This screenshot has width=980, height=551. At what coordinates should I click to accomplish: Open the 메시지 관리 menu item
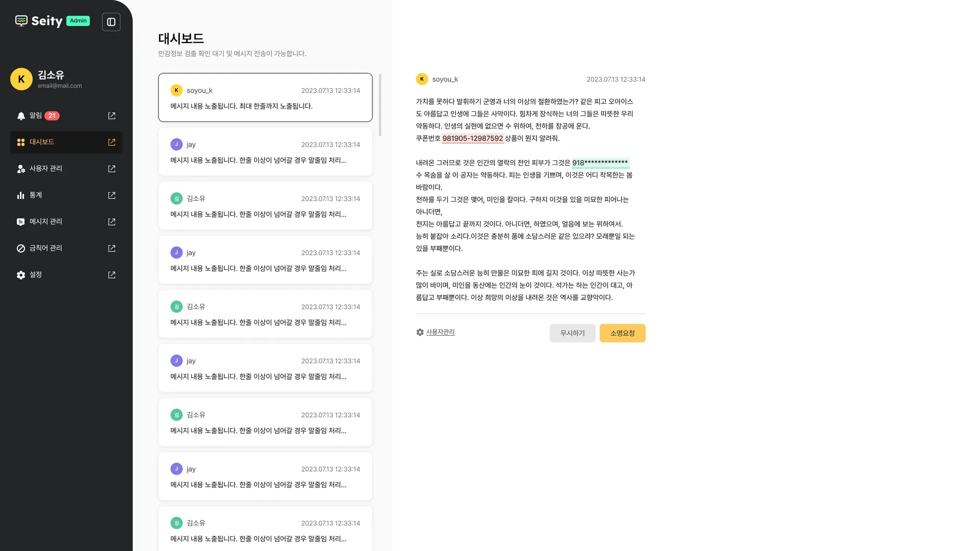[x=66, y=222]
